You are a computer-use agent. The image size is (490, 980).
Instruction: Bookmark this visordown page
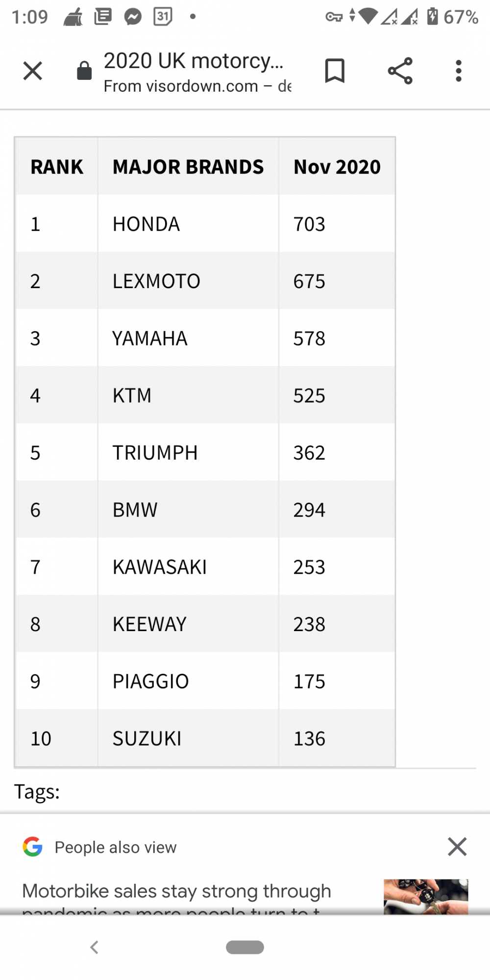(335, 71)
